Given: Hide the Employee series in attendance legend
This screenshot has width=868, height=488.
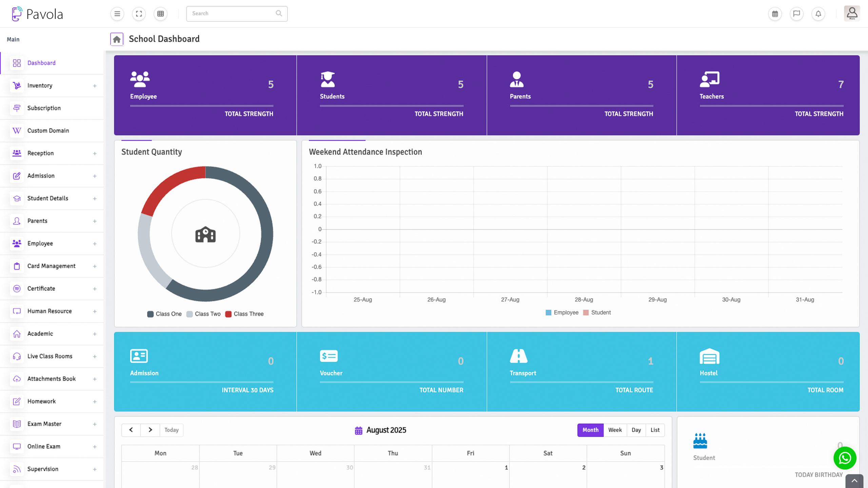Looking at the screenshot, I should 562,312.
